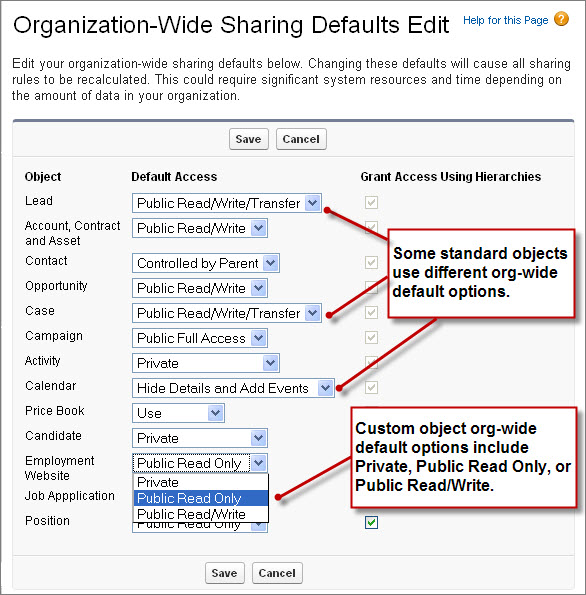The width and height of the screenshot is (586, 595).
Task: Open the Candidate default access dropdown
Action: point(200,438)
